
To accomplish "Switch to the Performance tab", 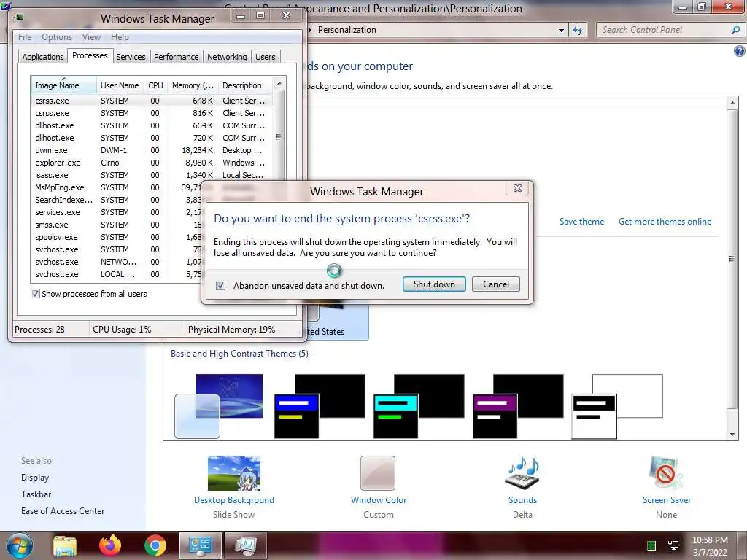I will coord(176,57).
